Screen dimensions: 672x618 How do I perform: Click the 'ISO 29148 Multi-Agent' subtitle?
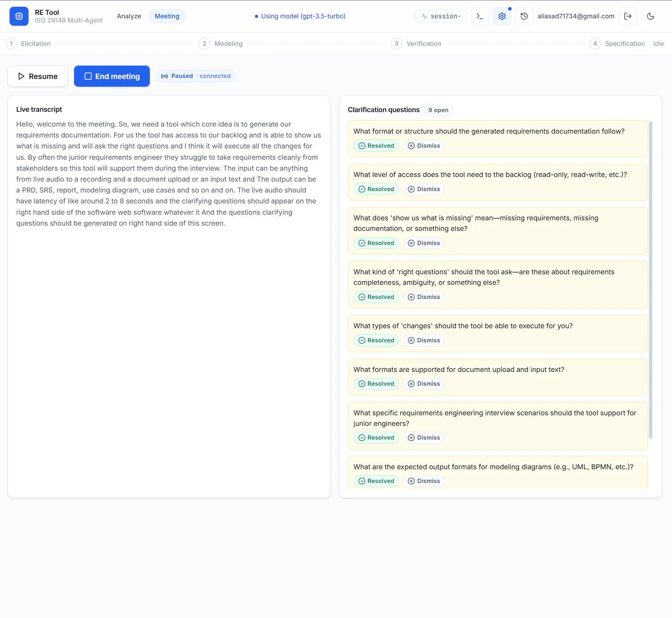69,20
